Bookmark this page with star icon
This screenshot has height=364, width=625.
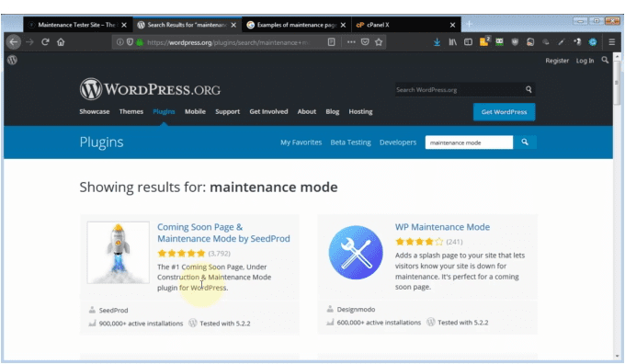click(x=379, y=42)
